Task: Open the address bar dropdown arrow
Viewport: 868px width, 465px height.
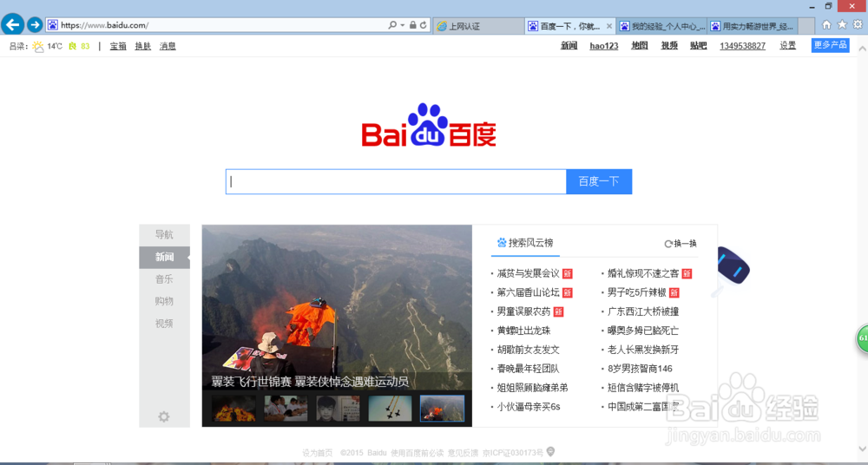Action: 403,25
